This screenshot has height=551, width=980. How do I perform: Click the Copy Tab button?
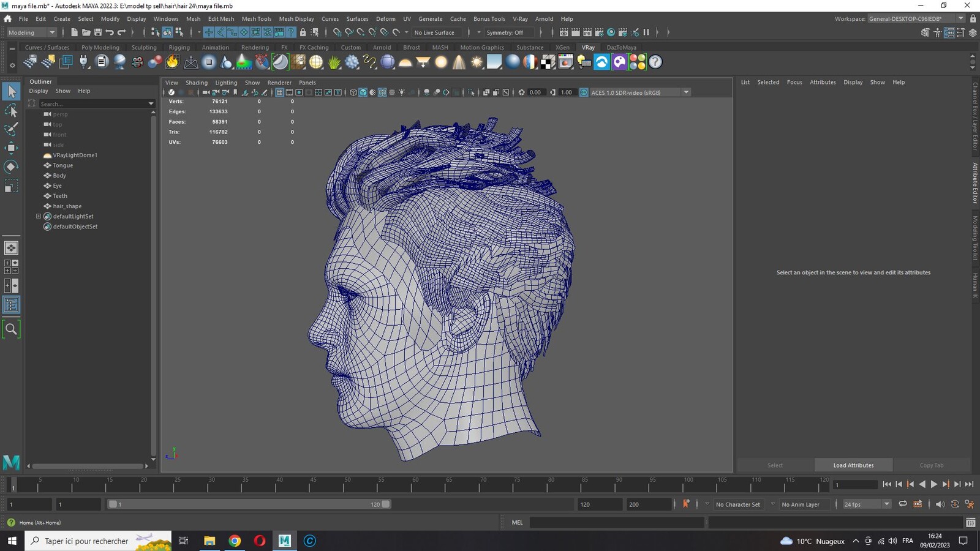(931, 465)
